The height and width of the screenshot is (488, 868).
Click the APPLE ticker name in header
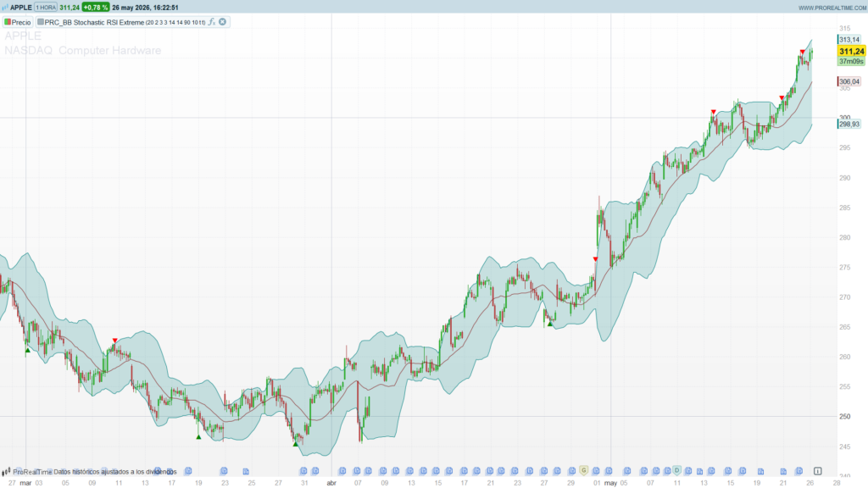coord(21,8)
